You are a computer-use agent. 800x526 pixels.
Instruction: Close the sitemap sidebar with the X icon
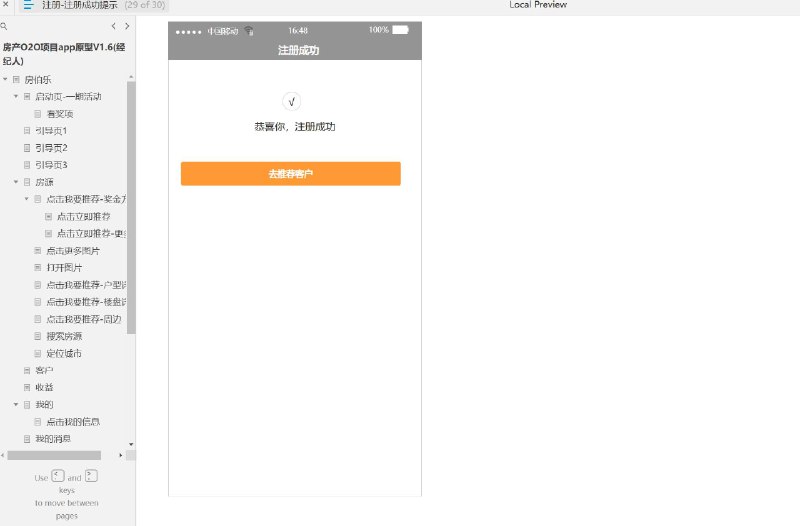pyautogui.click(x=6, y=4)
